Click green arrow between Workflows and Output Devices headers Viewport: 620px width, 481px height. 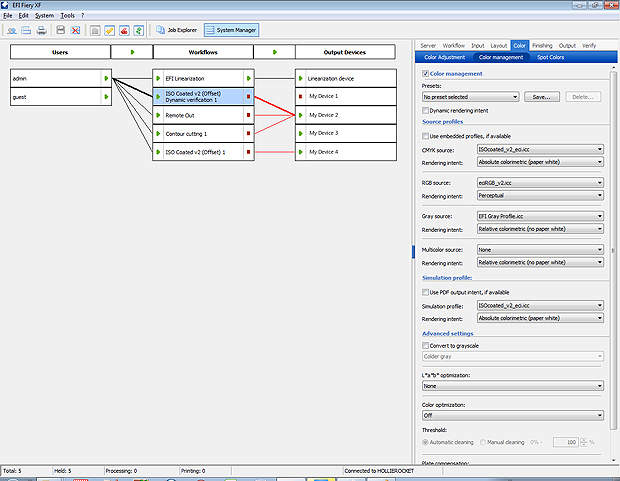pyautogui.click(x=275, y=52)
